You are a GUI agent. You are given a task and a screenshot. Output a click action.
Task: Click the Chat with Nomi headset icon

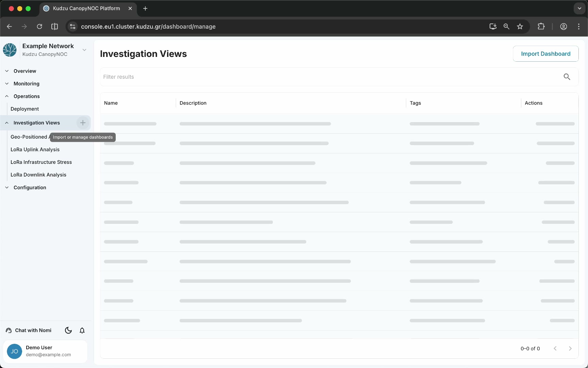point(9,330)
